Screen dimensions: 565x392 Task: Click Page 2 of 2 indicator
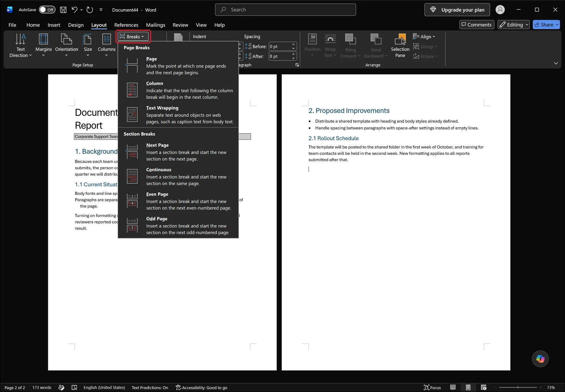(x=15, y=388)
